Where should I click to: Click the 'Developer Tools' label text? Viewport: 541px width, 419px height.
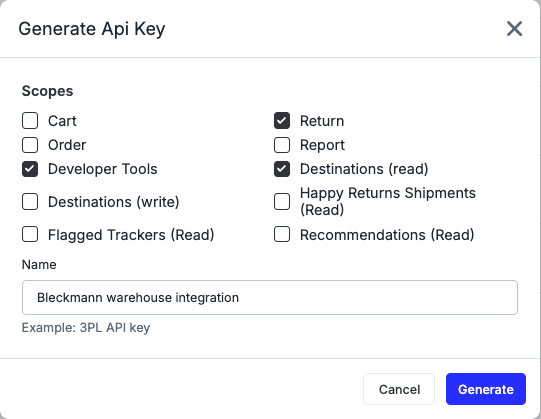pos(103,169)
